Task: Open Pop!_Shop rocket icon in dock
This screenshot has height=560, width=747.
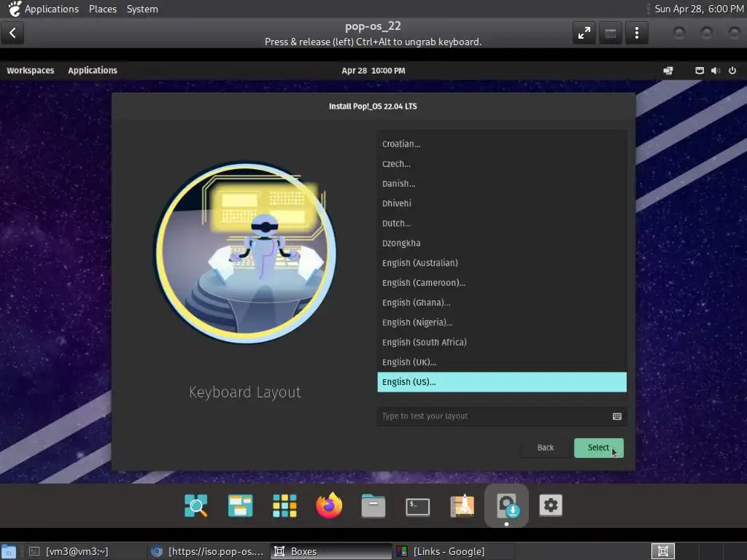Action: (x=462, y=505)
